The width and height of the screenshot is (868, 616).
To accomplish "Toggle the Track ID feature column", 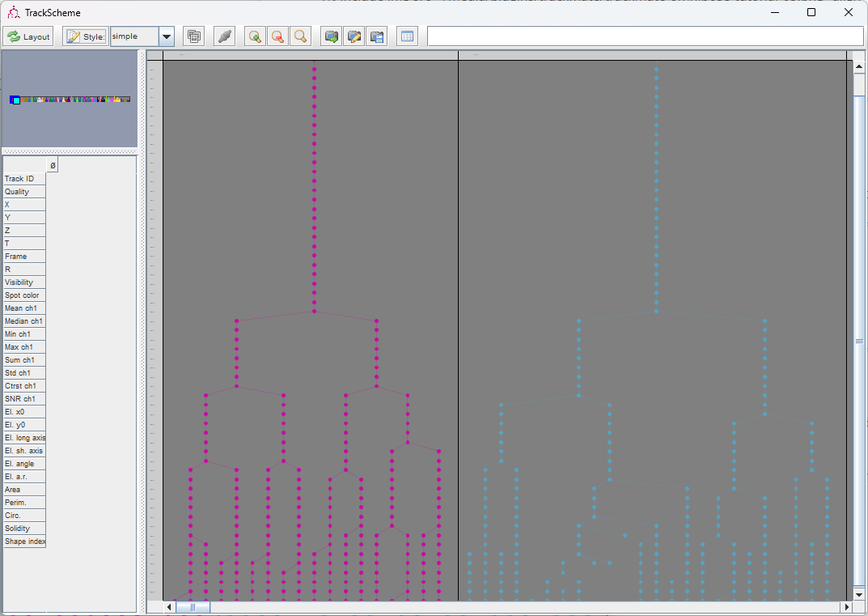I will (23, 178).
